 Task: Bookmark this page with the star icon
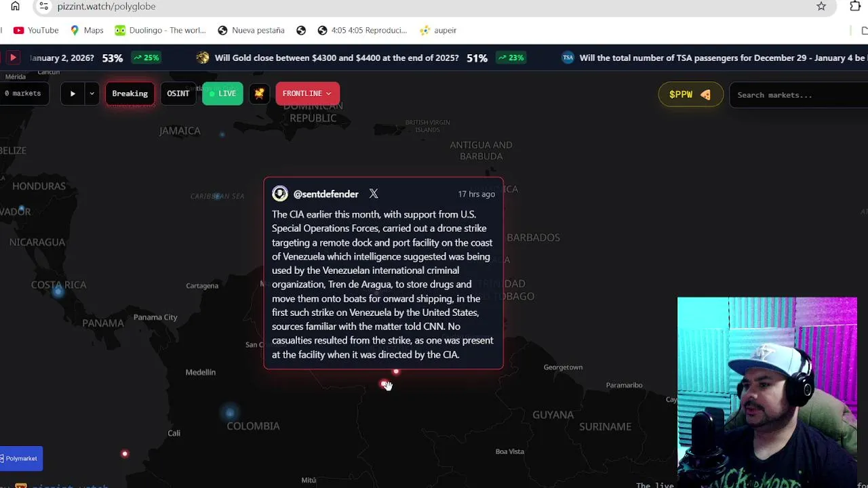click(821, 6)
